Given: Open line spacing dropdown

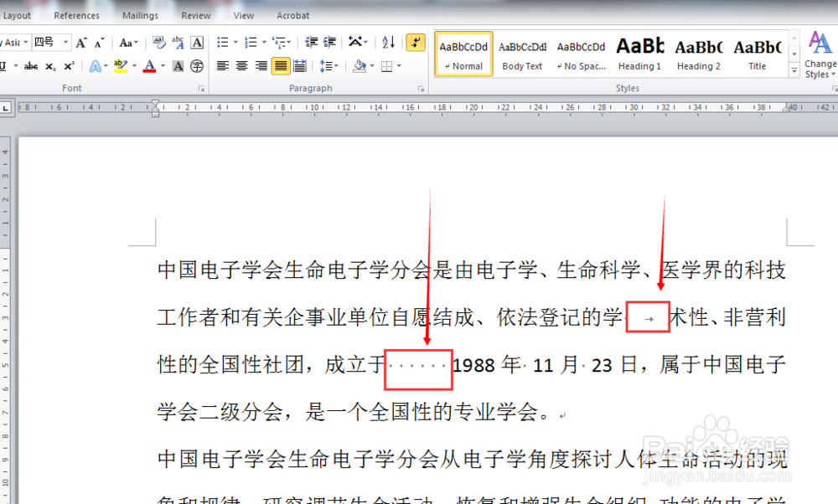Looking at the screenshot, I should [x=328, y=66].
